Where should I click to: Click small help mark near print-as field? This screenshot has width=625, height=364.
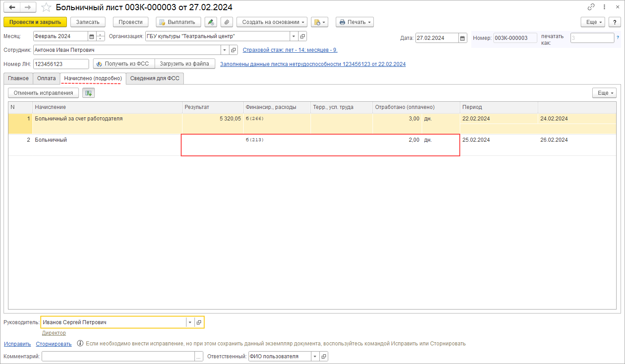618,38
